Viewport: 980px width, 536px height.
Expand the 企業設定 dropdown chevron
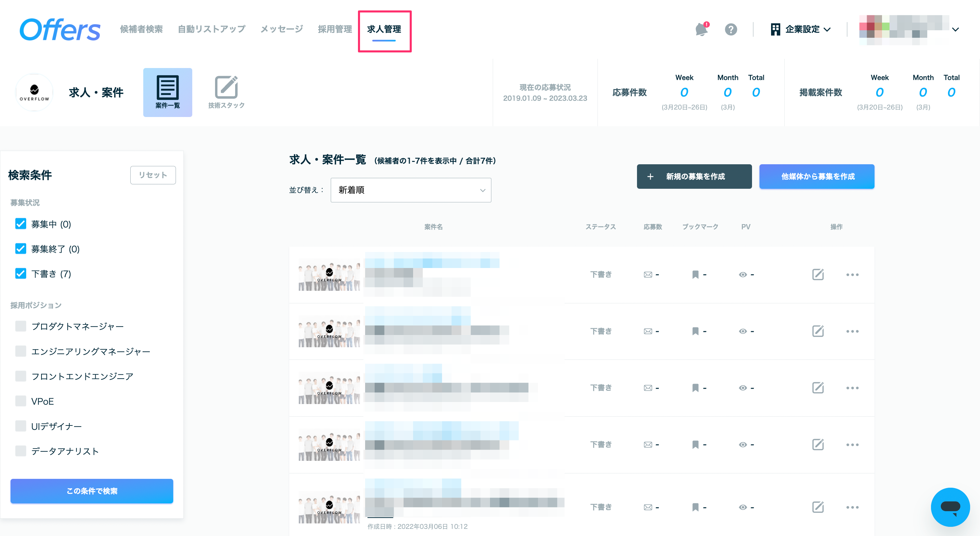coord(827,29)
